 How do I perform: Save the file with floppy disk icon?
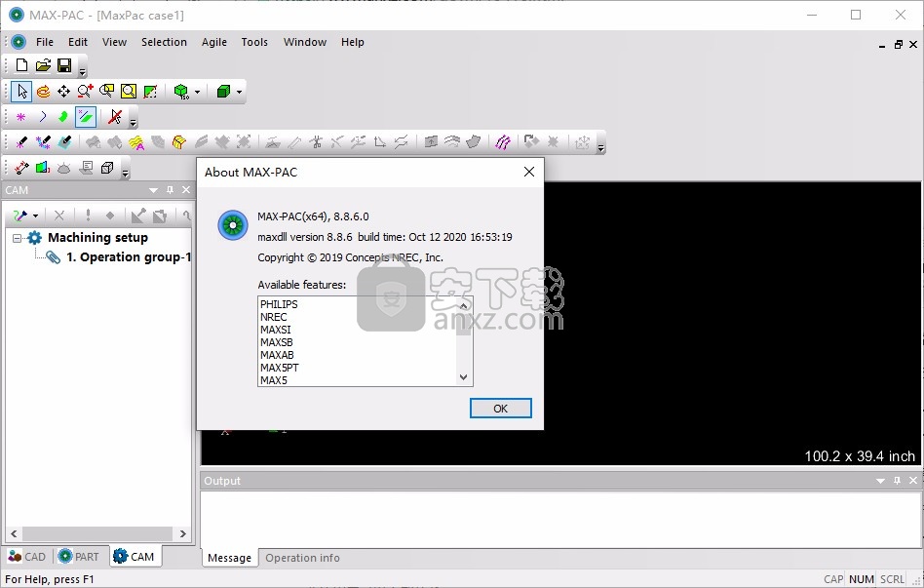(64, 65)
